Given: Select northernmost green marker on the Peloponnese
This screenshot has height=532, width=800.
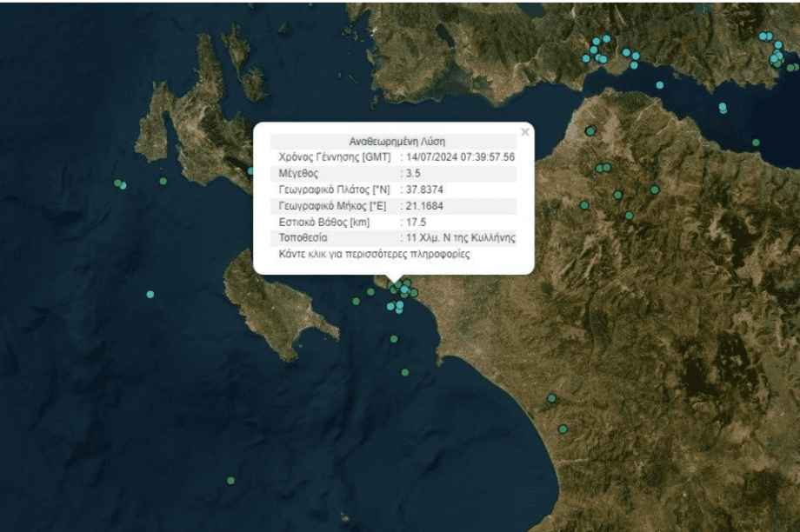Looking at the screenshot, I should (x=590, y=131).
